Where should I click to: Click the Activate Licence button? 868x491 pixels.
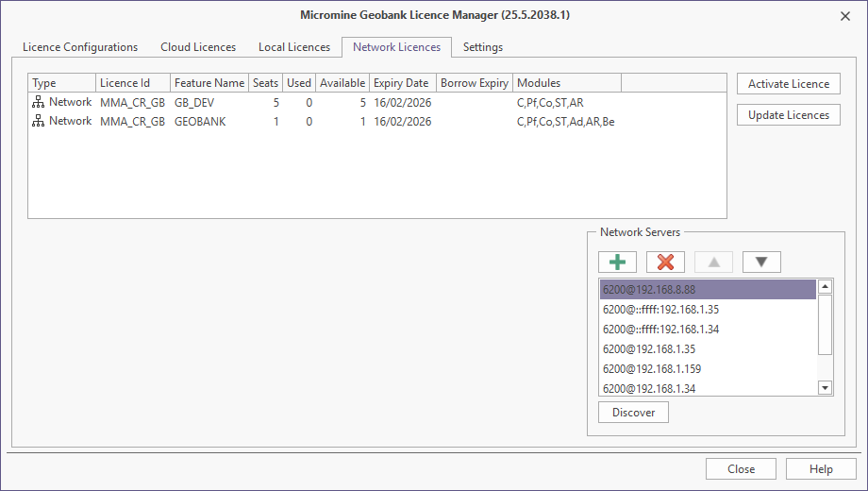tap(789, 84)
